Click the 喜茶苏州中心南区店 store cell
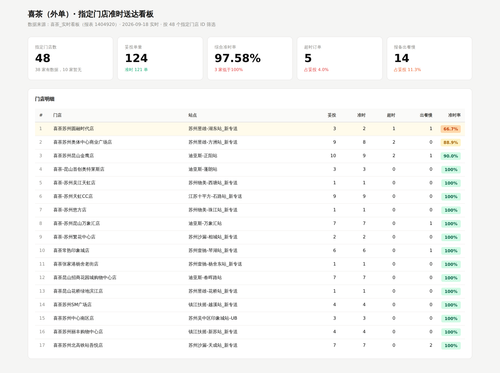The image size is (500, 373). 74,318
